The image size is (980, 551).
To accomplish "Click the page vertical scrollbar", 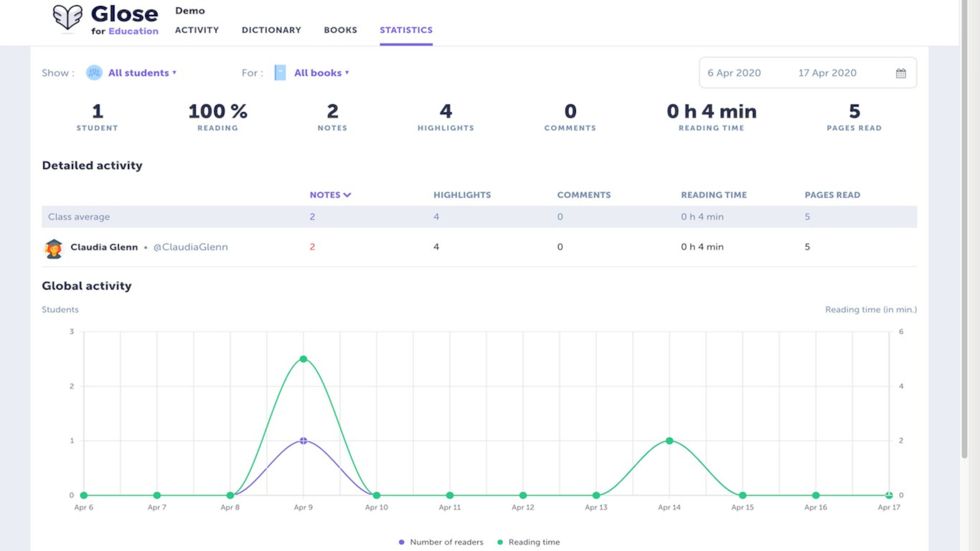I will (964, 230).
